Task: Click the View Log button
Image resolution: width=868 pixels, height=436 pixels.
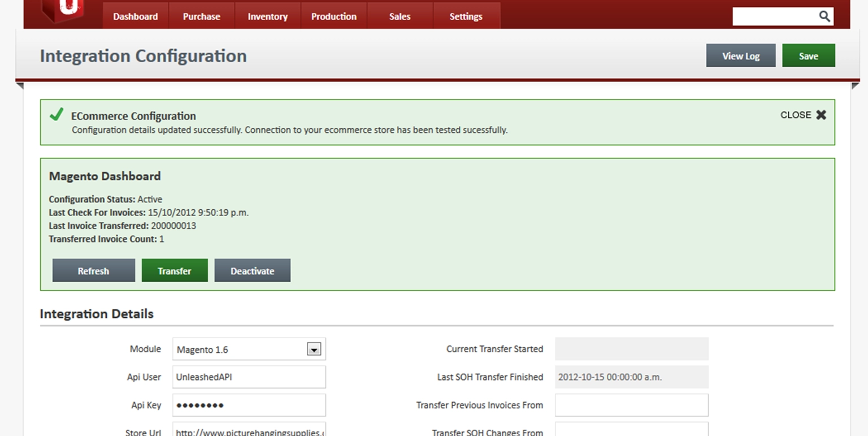Action: pyautogui.click(x=741, y=56)
